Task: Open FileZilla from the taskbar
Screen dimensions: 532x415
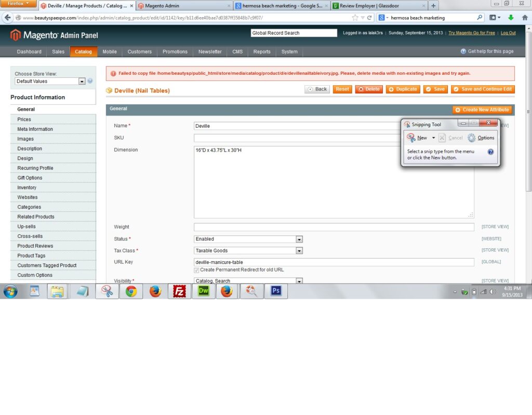Action: pyautogui.click(x=179, y=291)
